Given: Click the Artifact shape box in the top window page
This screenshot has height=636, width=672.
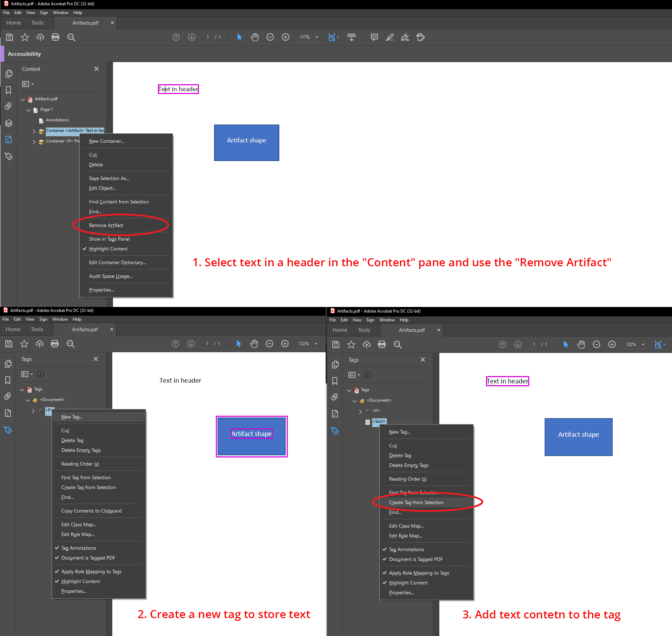Looking at the screenshot, I should point(247,143).
